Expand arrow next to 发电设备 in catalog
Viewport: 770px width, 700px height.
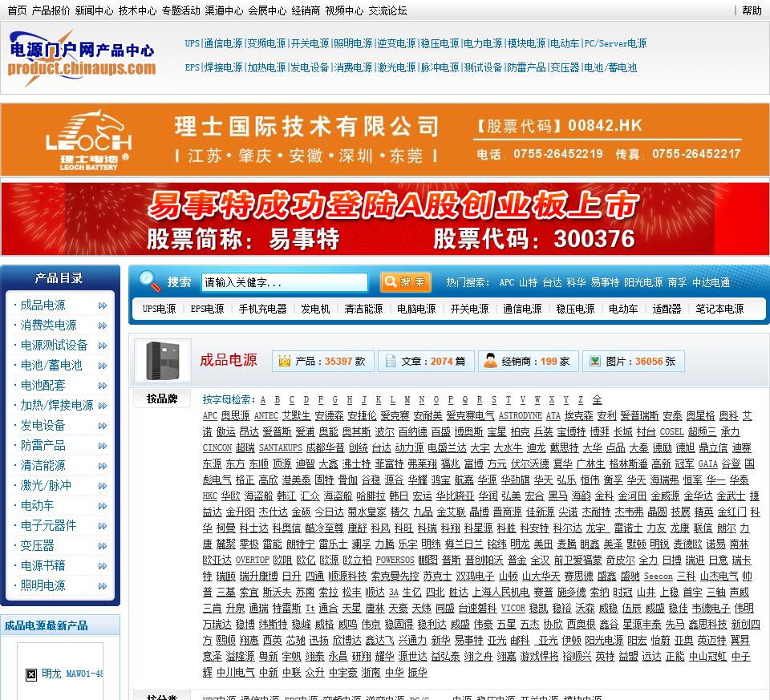coord(103,426)
